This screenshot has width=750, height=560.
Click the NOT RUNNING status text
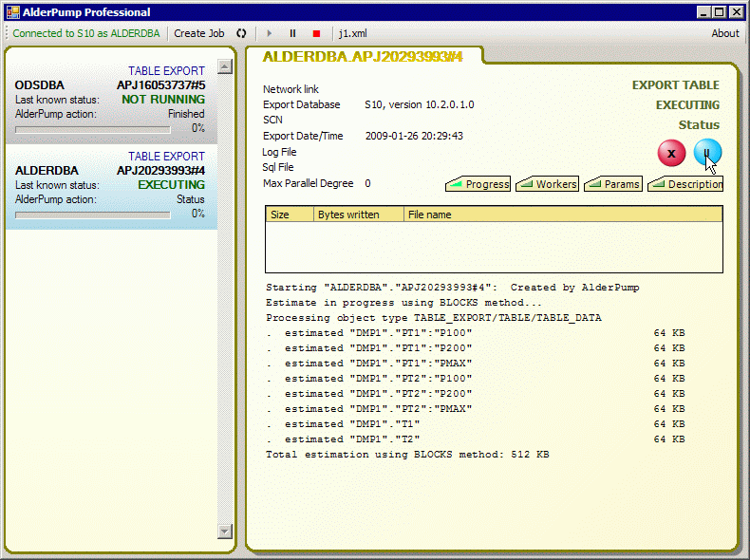point(163,100)
